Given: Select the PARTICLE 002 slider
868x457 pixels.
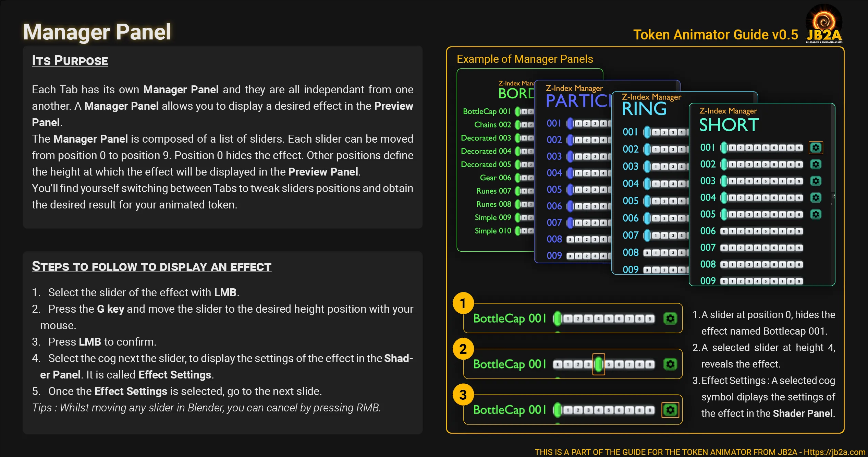Looking at the screenshot, I should 589,140.
